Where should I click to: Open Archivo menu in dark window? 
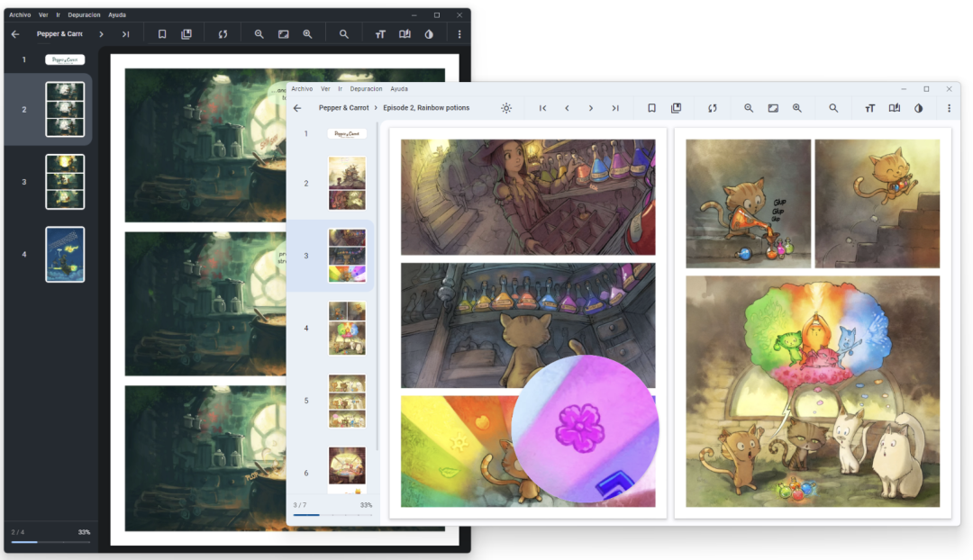20,15
